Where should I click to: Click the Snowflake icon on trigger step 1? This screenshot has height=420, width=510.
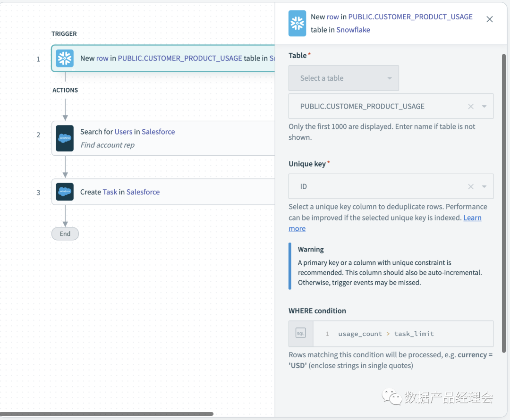[64, 58]
